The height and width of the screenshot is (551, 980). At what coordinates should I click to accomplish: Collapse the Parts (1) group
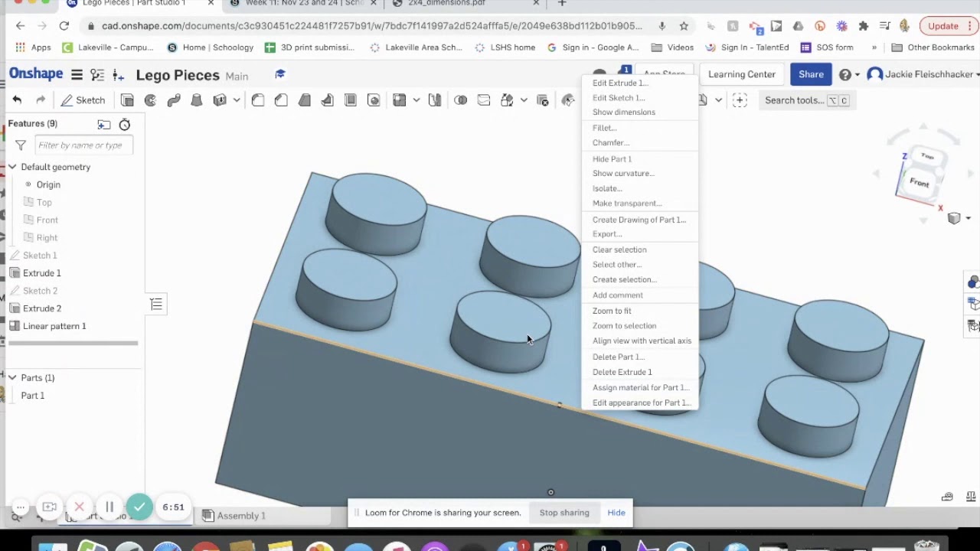click(12, 378)
